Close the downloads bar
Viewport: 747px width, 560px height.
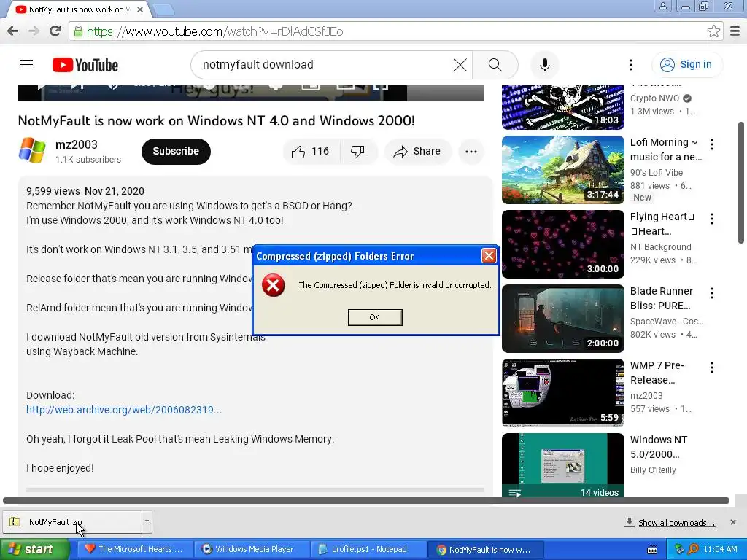(733, 522)
